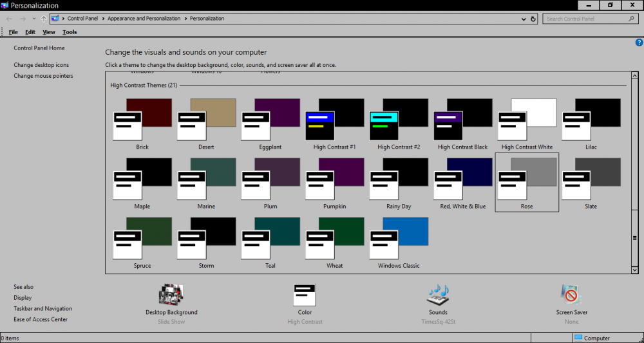Open Ease of Access Center link
Image resolution: width=644 pixels, height=343 pixels.
point(41,319)
